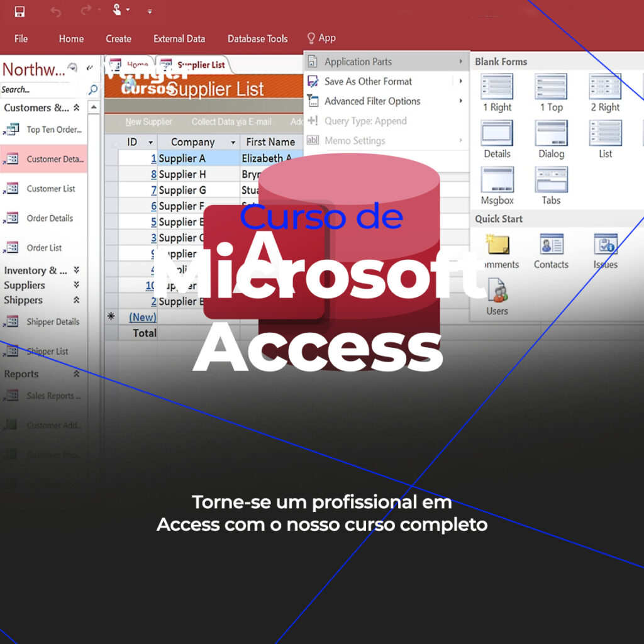
Task: Click the lightbulb Tell Me icon
Action: coord(311,38)
